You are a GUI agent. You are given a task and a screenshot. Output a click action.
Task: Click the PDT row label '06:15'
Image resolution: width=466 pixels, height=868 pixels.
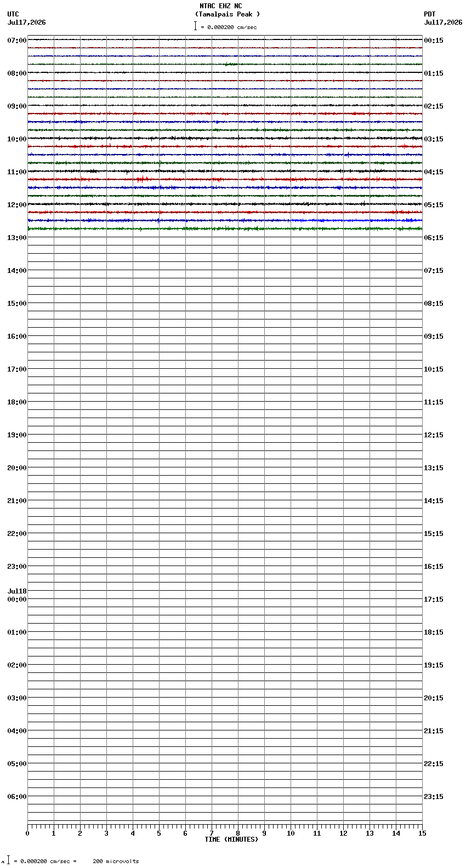(434, 238)
